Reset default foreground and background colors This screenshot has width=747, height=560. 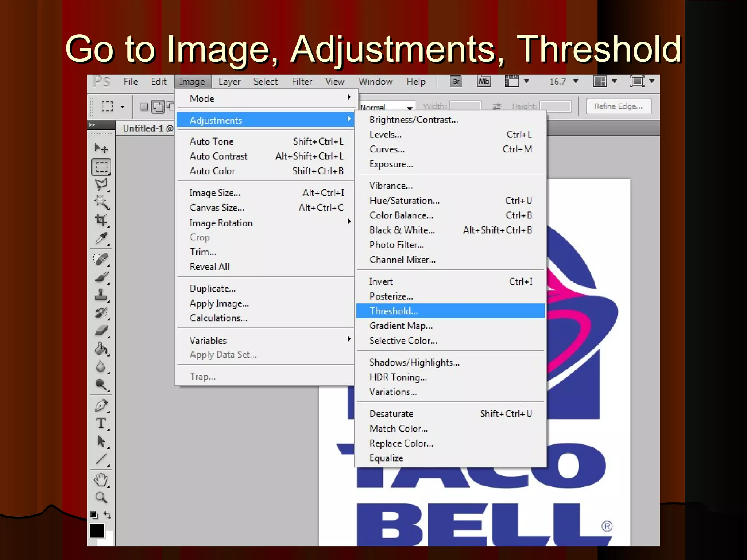94,515
